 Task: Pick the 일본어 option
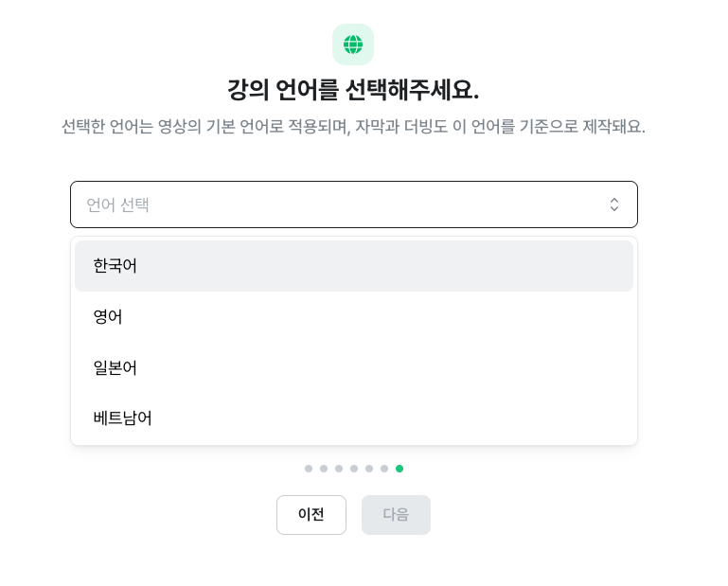point(115,367)
